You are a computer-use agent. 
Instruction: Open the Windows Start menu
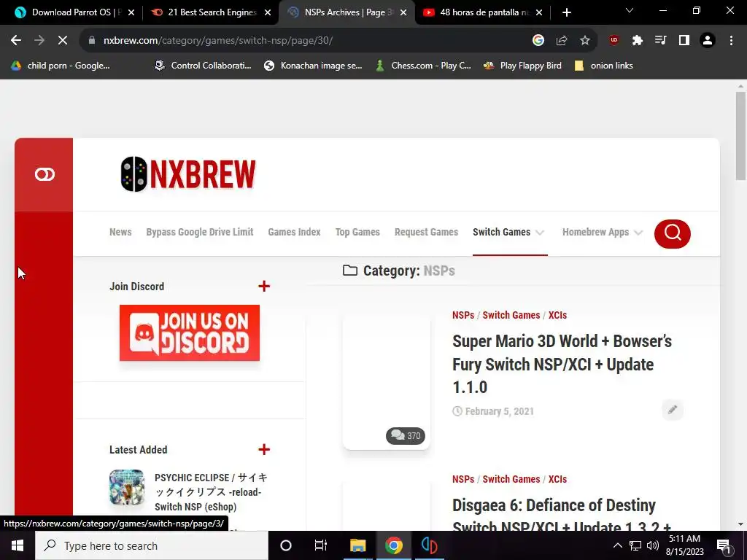pyautogui.click(x=18, y=545)
